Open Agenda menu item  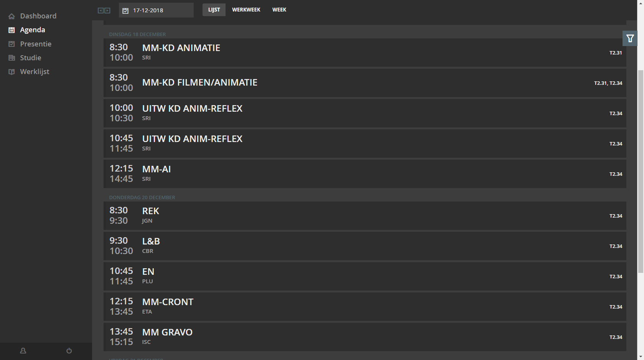(x=33, y=30)
